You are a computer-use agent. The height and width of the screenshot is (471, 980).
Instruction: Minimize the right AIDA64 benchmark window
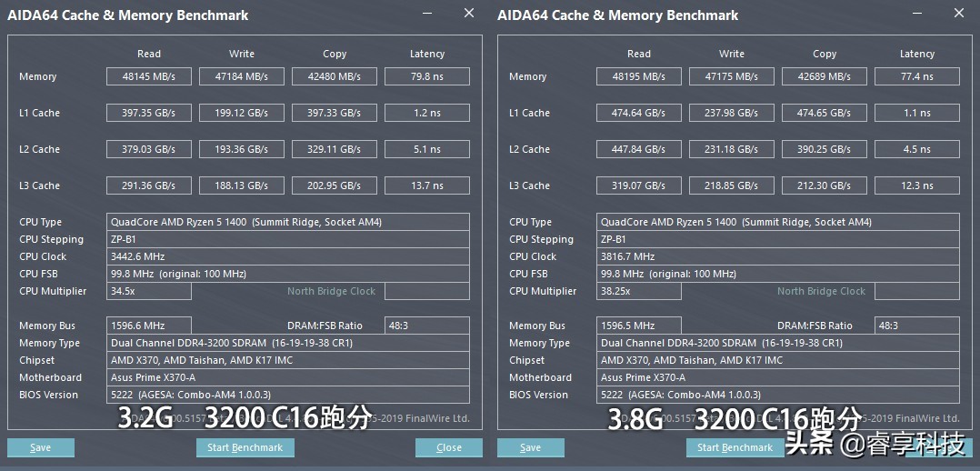[x=918, y=14]
